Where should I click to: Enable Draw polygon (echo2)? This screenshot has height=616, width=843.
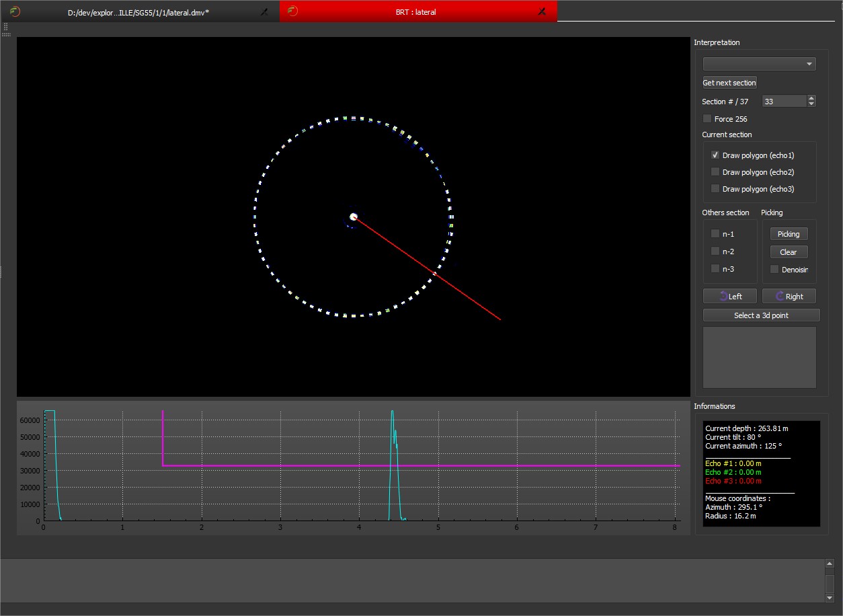coord(715,172)
